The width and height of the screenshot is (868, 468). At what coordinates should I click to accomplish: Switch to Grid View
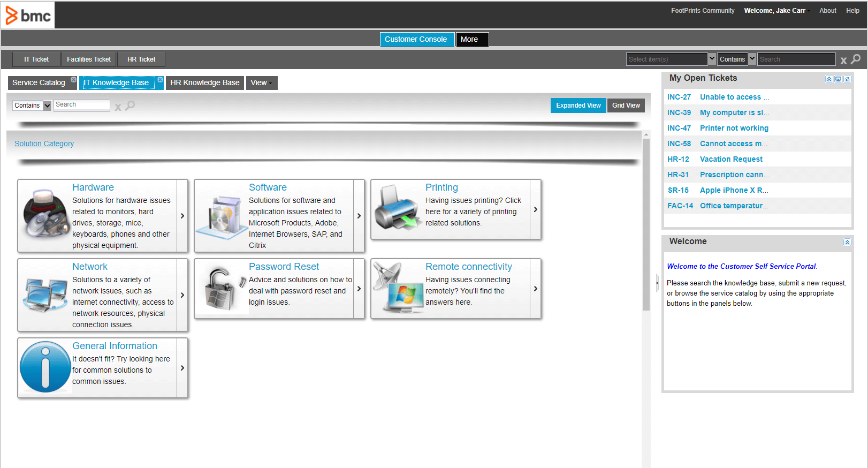626,105
